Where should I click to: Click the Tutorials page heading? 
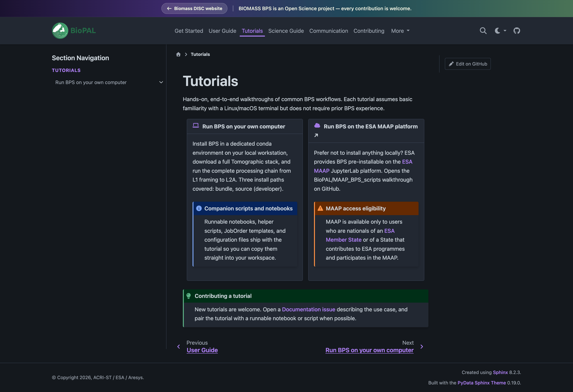pos(210,81)
